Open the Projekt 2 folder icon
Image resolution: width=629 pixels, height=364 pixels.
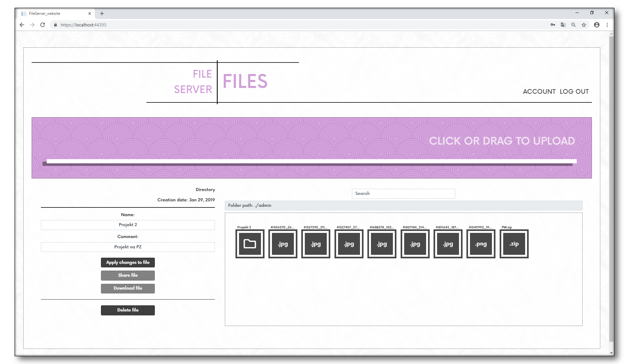[250, 244]
